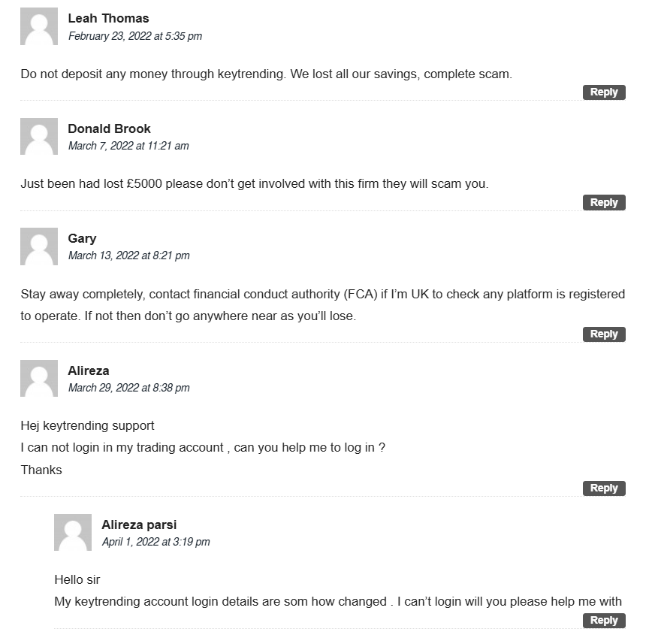Click Alireza parsi's avatar placeholder
Viewport: 649px width, 644px height.
coord(73,532)
